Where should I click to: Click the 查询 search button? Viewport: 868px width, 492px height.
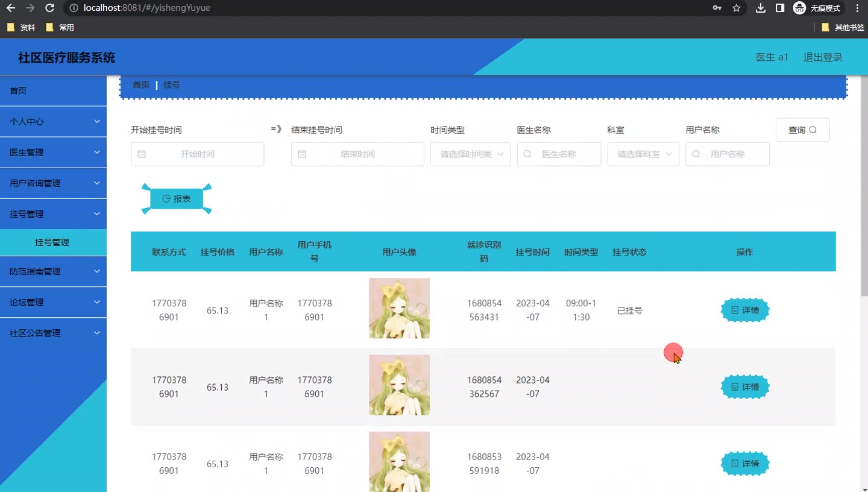coord(802,130)
